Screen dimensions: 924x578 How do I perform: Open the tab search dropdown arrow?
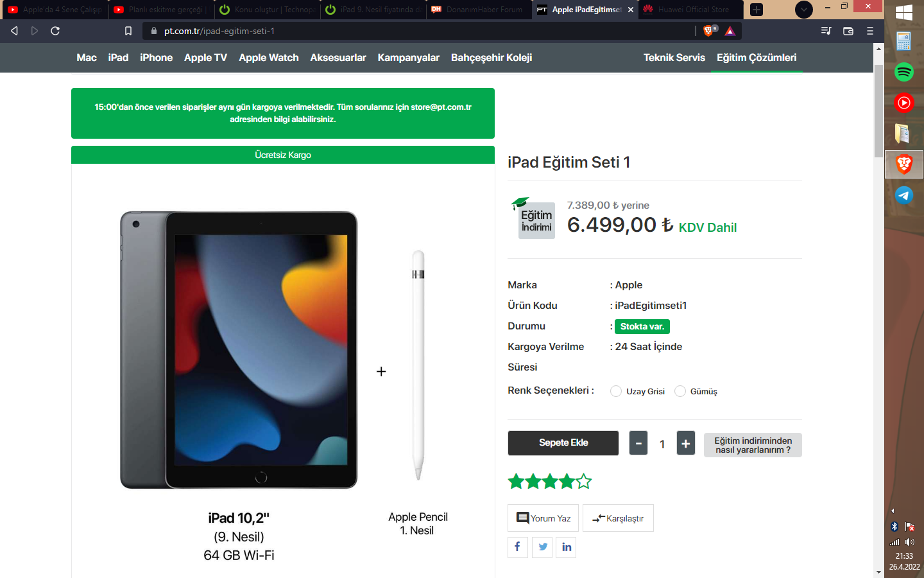[803, 10]
